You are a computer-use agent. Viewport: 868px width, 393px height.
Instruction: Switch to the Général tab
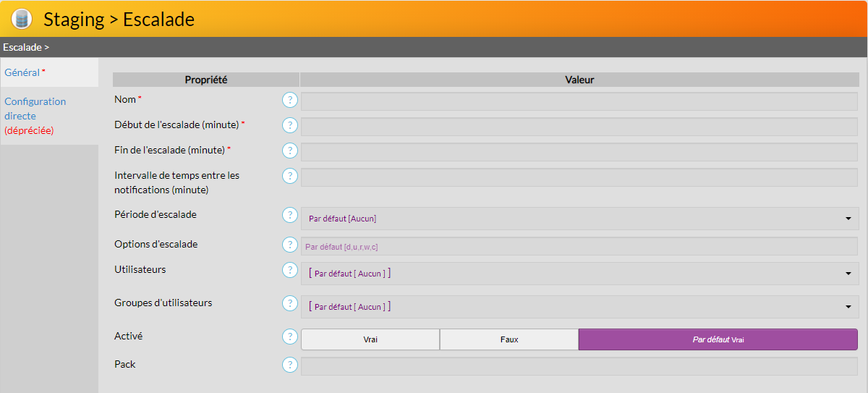pos(22,72)
